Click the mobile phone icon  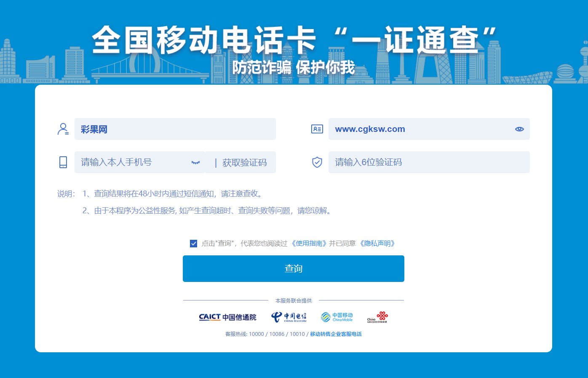63,162
